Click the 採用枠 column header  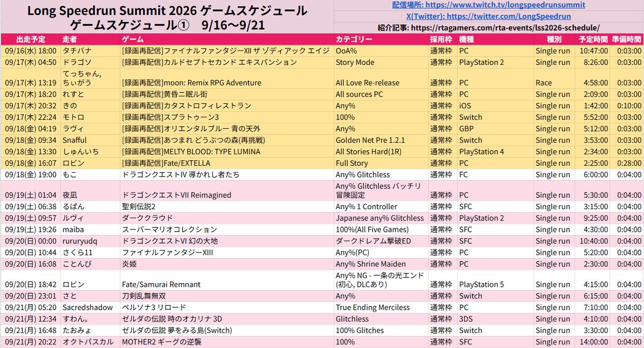(442, 39)
